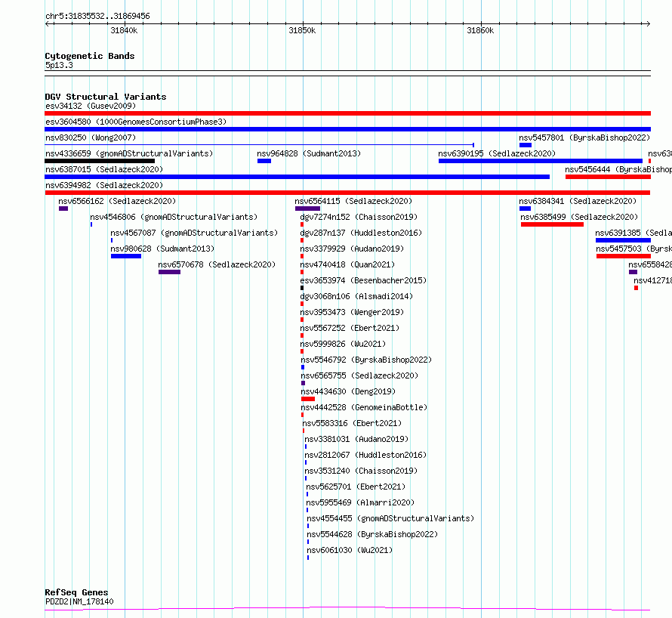Click nsv5567252 (Ebert2021) label
This screenshot has height=618, width=672.
pyautogui.click(x=350, y=328)
